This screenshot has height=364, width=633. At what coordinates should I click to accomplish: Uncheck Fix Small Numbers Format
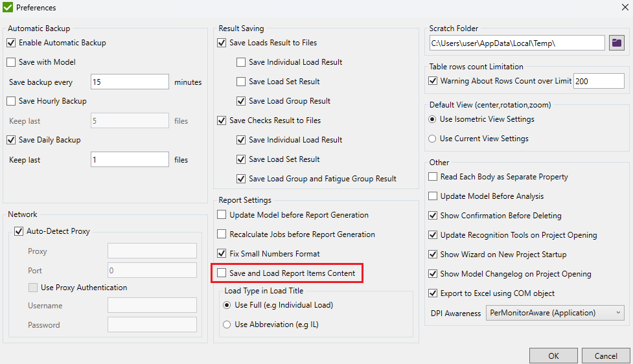(x=222, y=254)
